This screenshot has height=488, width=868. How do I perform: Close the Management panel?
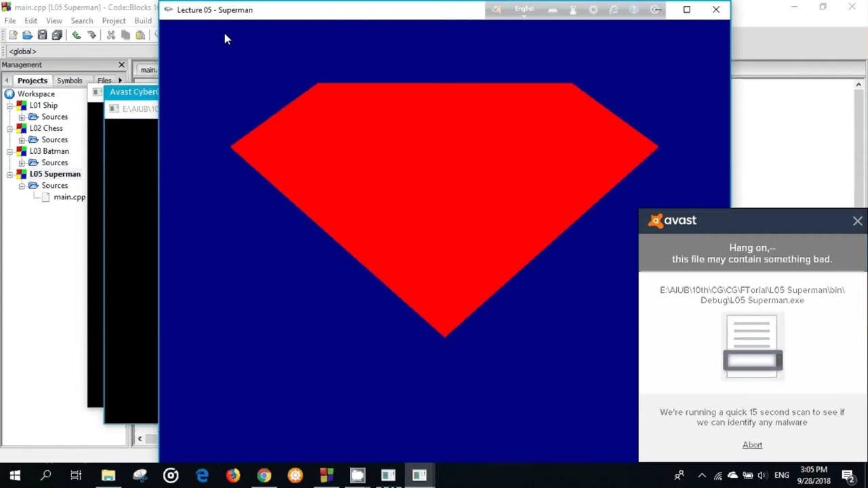121,65
